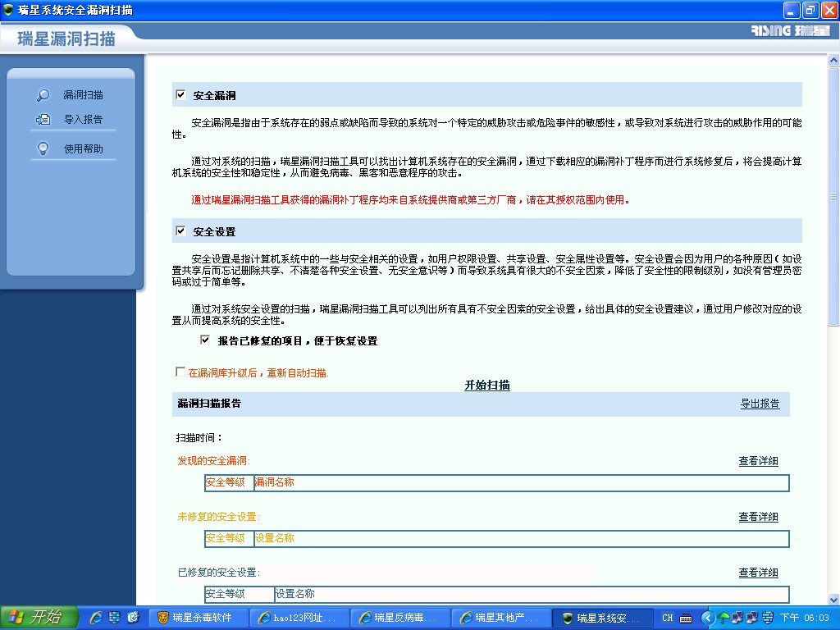The image size is (840, 630).
Task: Uncheck the 安全漏洞 checkbox
Action: pos(180,95)
